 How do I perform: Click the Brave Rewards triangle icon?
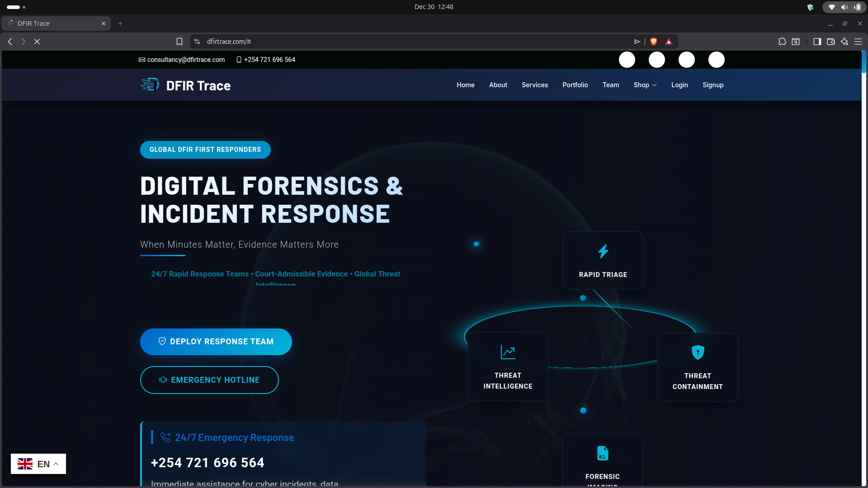[669, 41]
